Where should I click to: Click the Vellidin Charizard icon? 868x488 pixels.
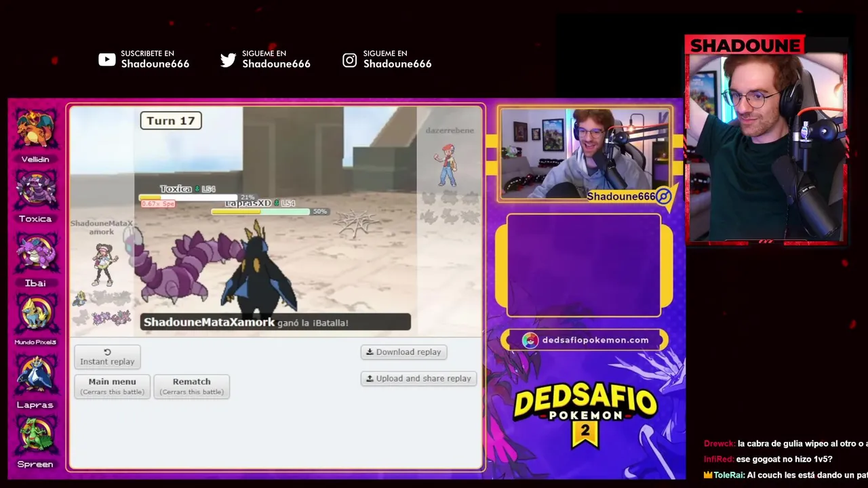click(35, 130)
